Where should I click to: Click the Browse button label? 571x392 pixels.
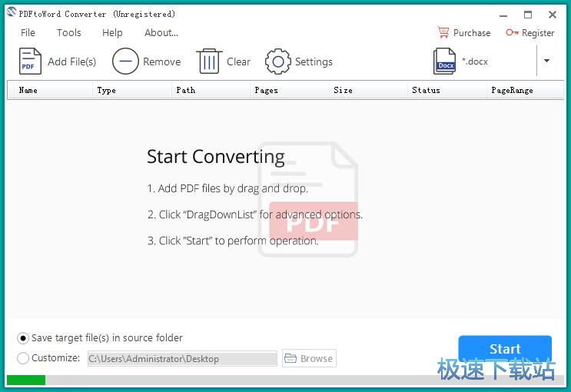pyautogui.click(x=317, y=358)
